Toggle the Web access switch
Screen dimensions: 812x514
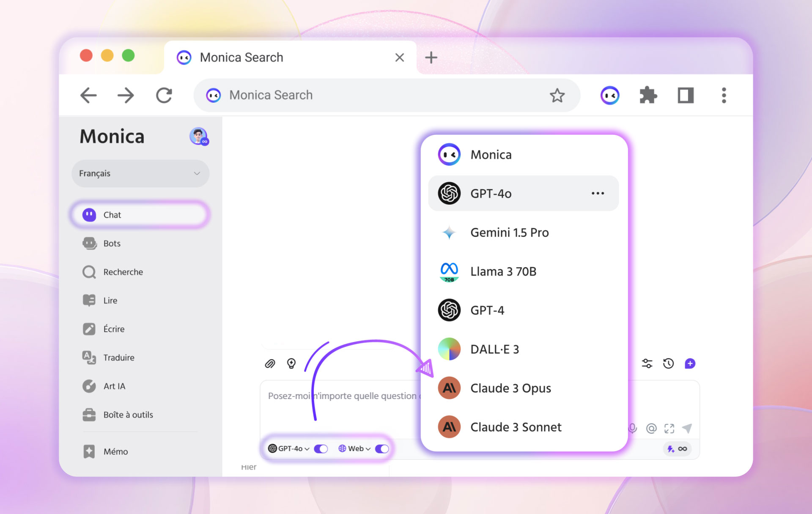(382, 449)
